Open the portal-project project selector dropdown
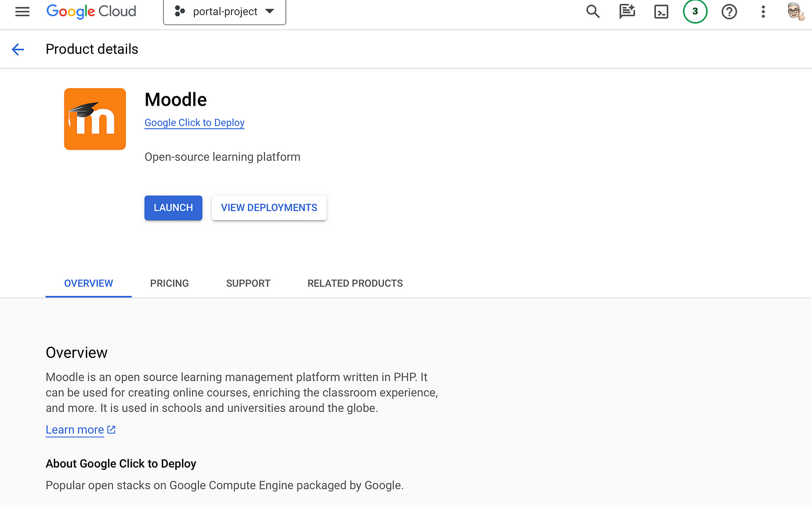Screen dimensions: 812x507 [x=224, y=12]
